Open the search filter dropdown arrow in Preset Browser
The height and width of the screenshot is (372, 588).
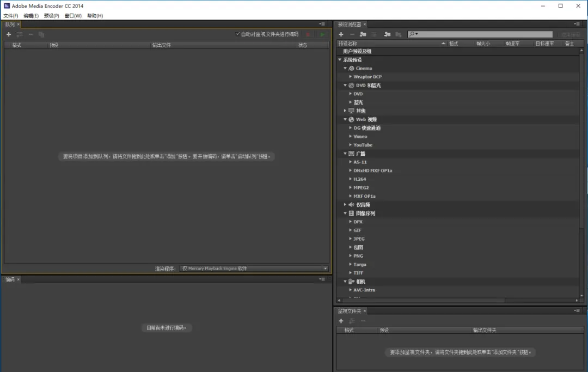(x=416, y=34)
